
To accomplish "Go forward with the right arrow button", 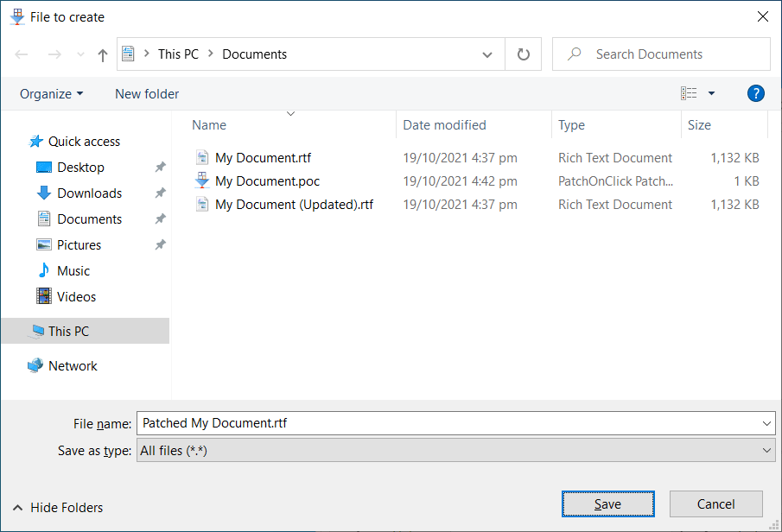I will click(x=54, y=54).
